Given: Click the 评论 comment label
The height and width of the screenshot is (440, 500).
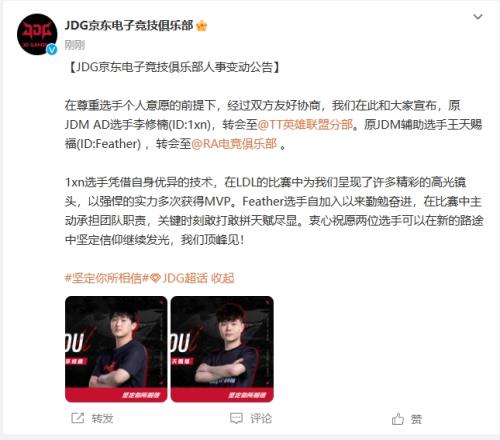Looking at the screenshot, I should pos(261,419).
